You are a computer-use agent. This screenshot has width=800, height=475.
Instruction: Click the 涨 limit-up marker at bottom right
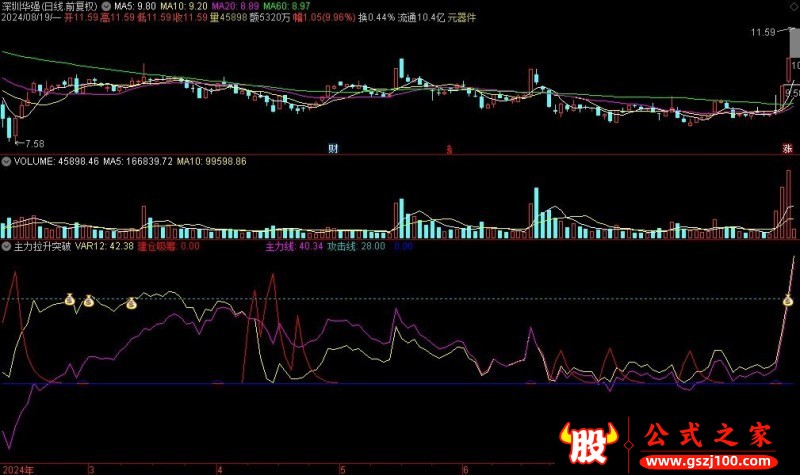coord(788,148)
